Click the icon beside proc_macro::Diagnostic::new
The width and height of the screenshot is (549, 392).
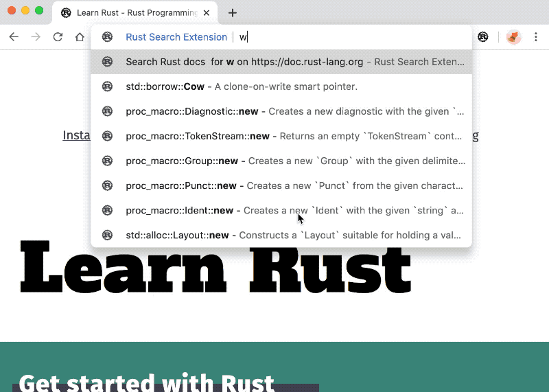107,111
